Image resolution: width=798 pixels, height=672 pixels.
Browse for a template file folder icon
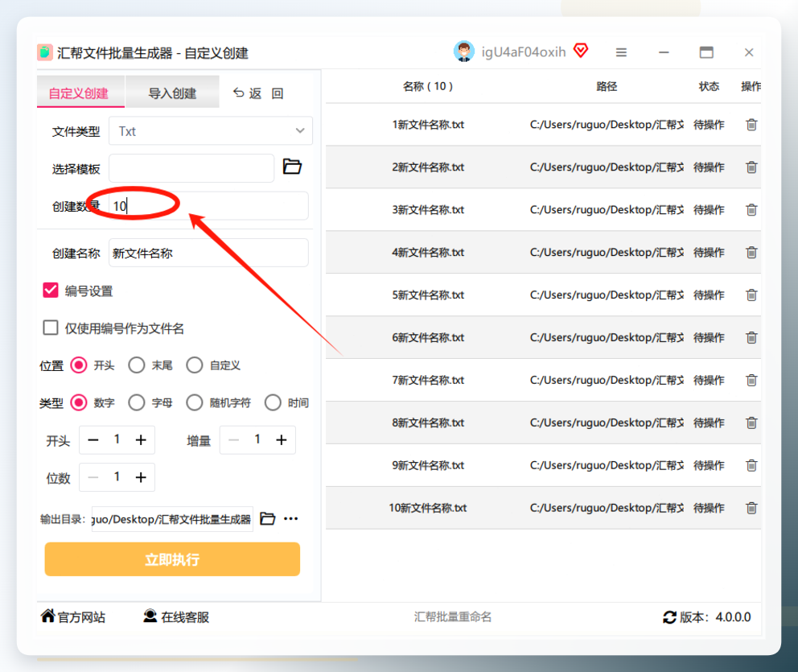[x=292, y=167]
